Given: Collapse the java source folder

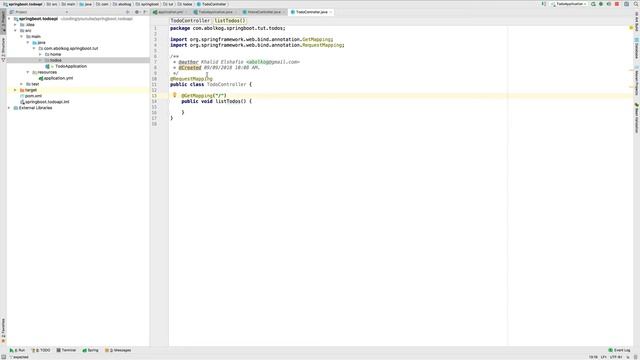Looking at the screenshot, I should [x=28, y=42].
